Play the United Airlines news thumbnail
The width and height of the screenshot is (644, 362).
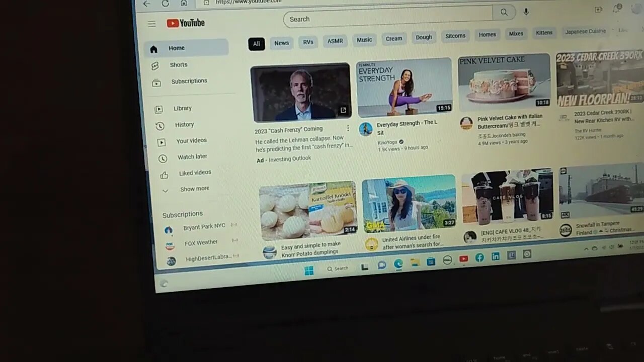coord(409,204)
